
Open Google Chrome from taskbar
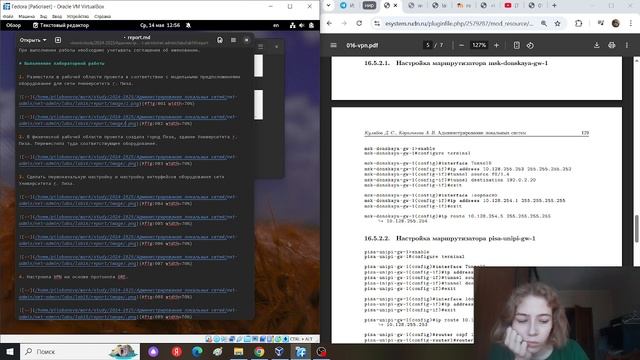coord(259,351)
